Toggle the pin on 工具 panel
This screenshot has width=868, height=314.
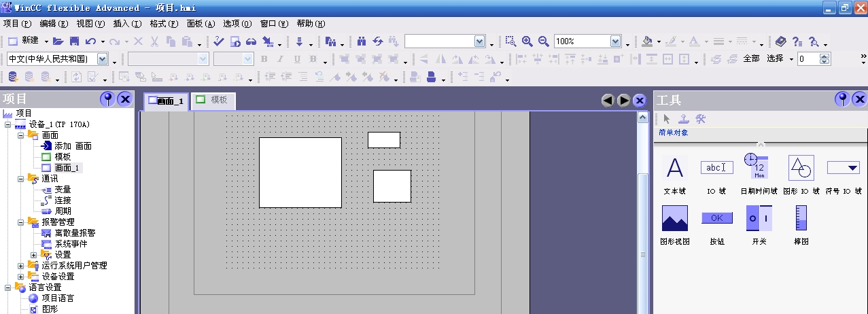(842, 100)
